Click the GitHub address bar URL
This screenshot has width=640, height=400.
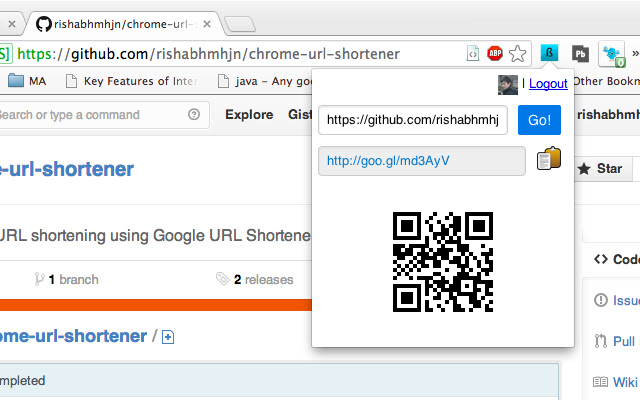pos(208,54)
